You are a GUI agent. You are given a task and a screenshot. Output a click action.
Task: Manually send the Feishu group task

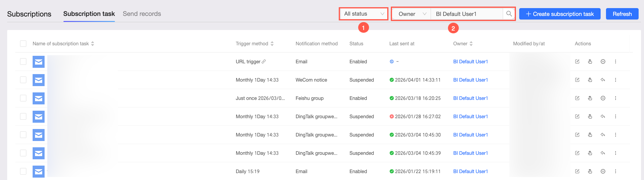[x=590, y=98]
